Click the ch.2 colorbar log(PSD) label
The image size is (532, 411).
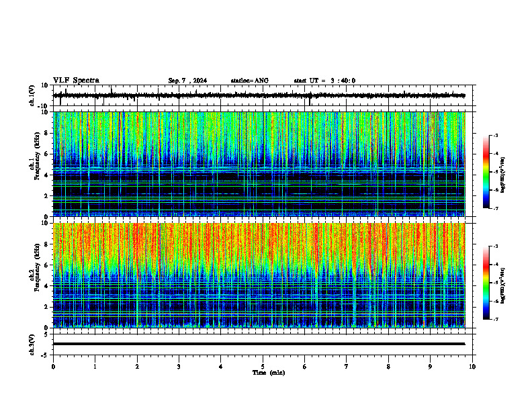coord(503,285)
